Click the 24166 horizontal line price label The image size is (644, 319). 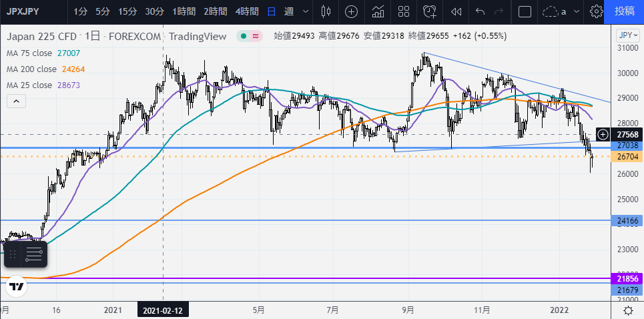[627, 221]
